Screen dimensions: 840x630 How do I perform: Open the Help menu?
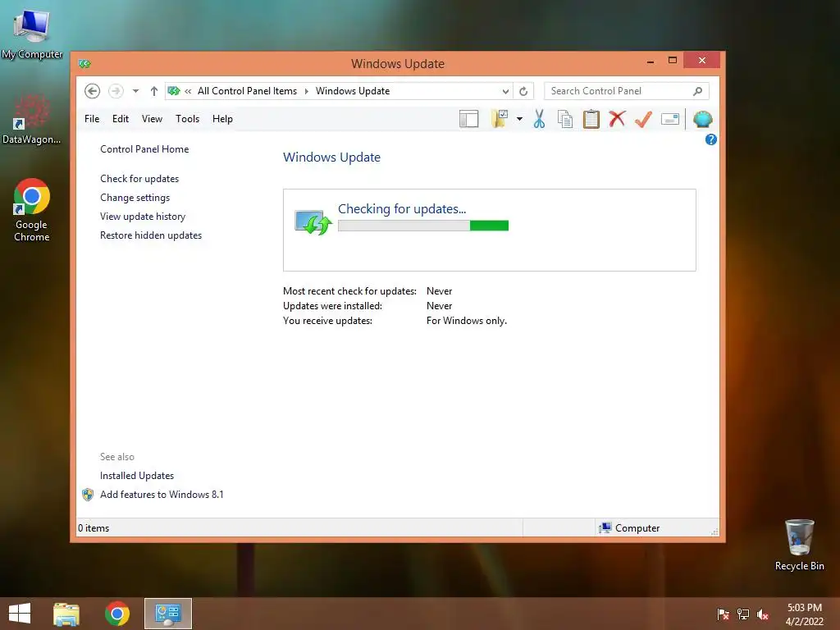point(222,119)
